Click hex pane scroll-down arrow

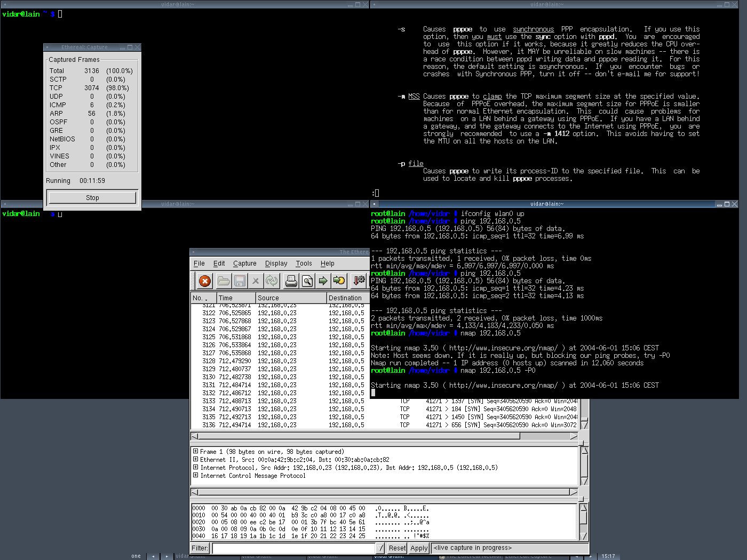pyautogui.click(x=584, y=536)
